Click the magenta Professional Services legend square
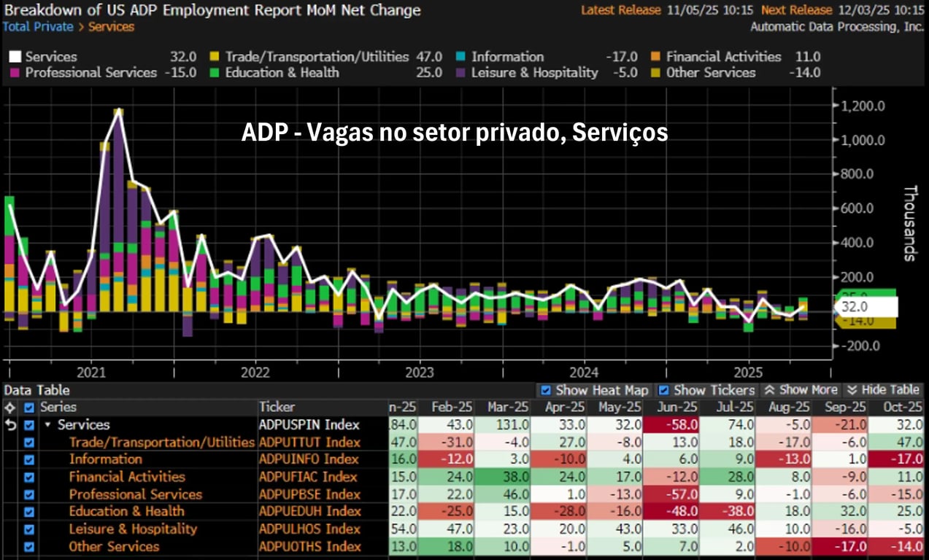929x560 pixels. (x=15, y=73)
